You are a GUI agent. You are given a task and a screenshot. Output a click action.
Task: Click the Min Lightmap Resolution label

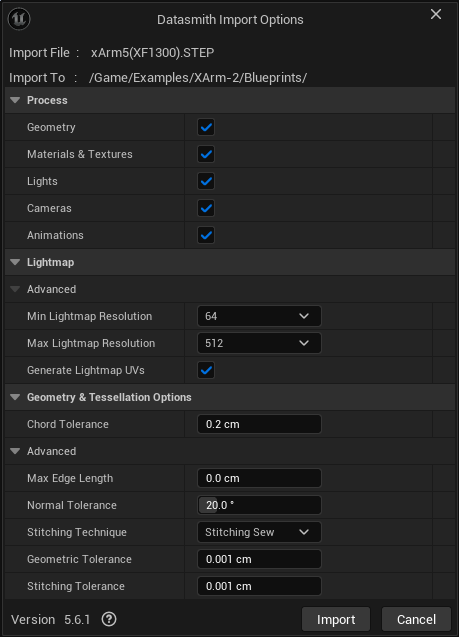(89, 316)
